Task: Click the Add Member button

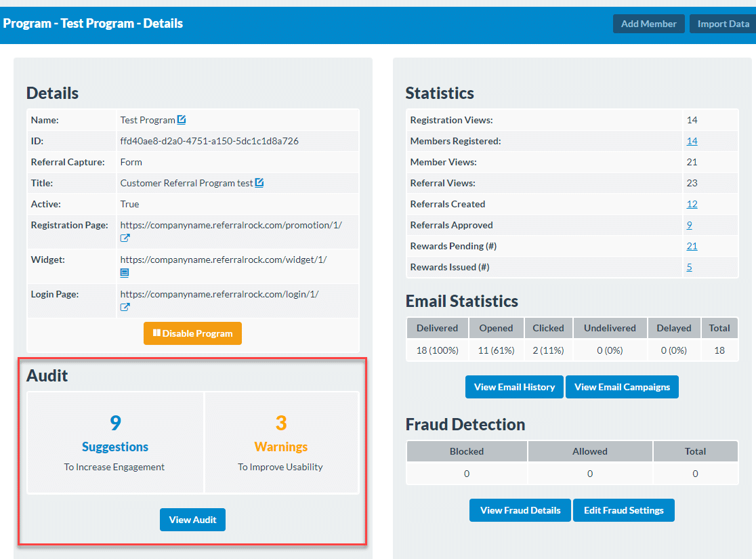Action: (648, 24)
